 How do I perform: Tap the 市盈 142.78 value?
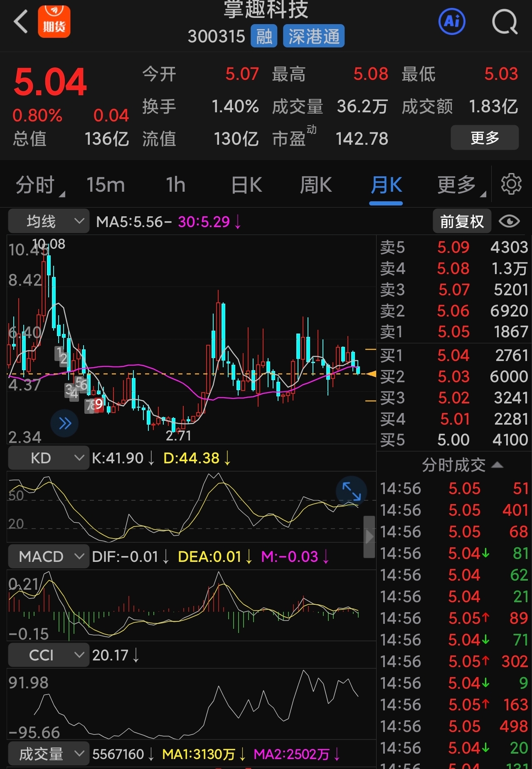[362, 138]
